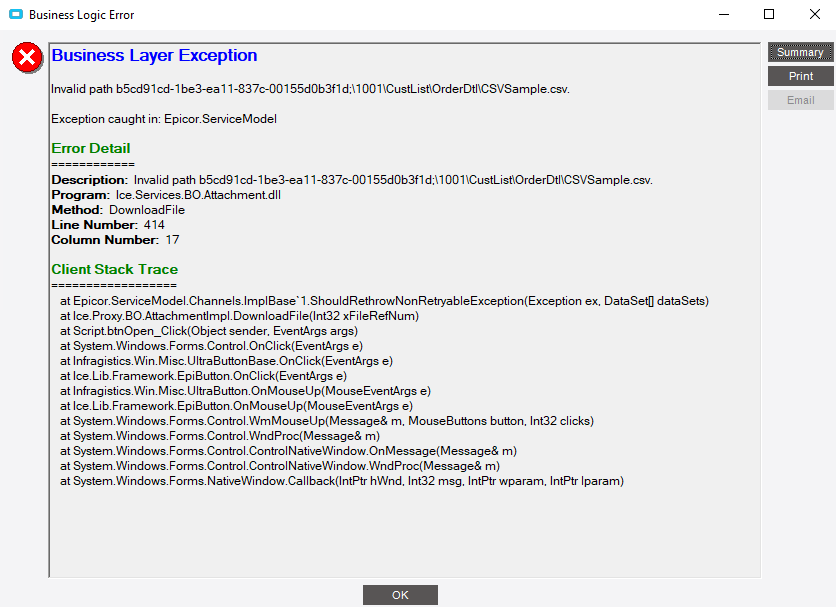Click the OK button

[400, 594]
